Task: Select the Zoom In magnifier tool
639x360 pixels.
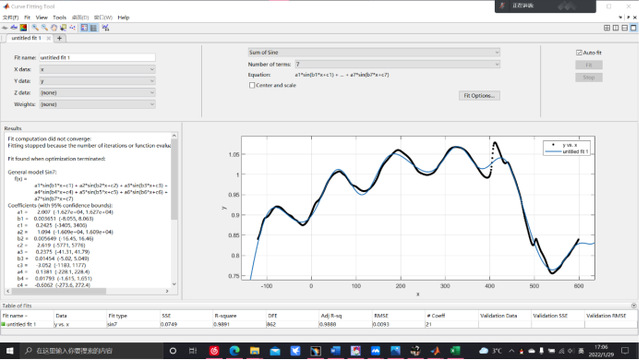Action: coord(35,28)
